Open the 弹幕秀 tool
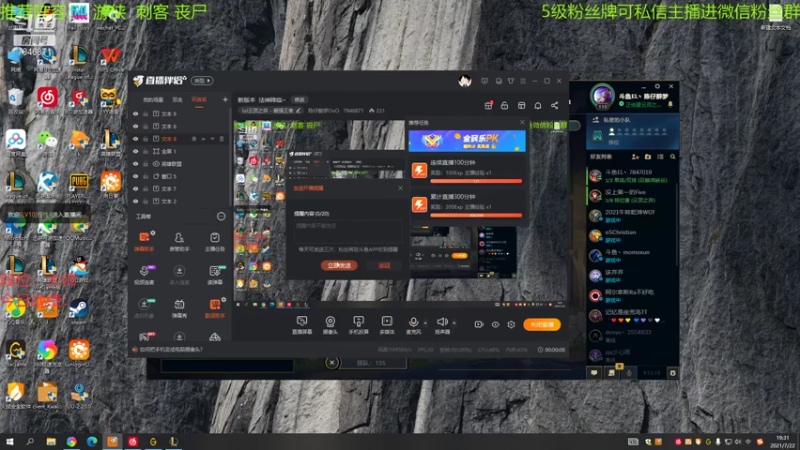Image resolution: width=800 pixels, height=450 pixels. [x=179, y=308]
